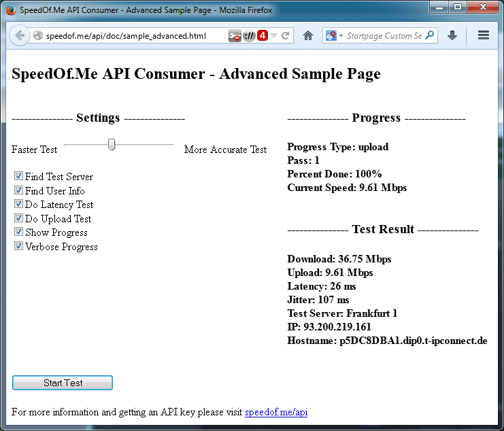Click the round striped addon icon

[x=249, y=35]
